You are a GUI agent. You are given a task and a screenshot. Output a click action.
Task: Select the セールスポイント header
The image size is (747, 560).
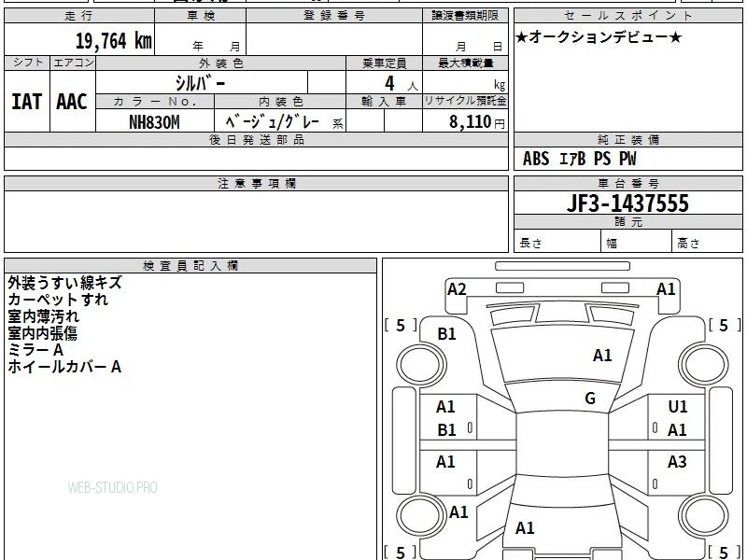pyautogui.click(x=627, y=16)
